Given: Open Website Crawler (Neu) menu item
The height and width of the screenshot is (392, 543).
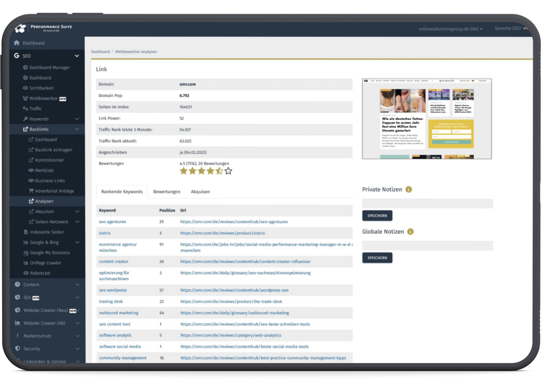Looking at the screenshot, I should [45, 310].
